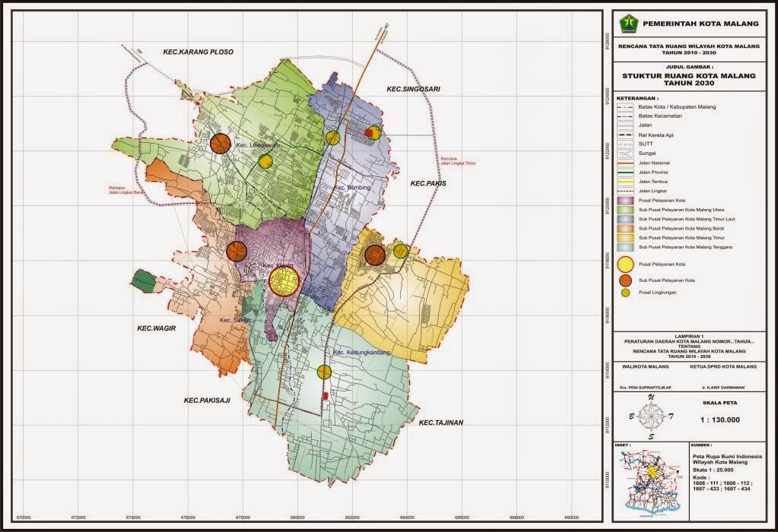Select the green Jalan Provinsi legend line
The width and height of the screenshot is (778, 532).
coord(625,172)
